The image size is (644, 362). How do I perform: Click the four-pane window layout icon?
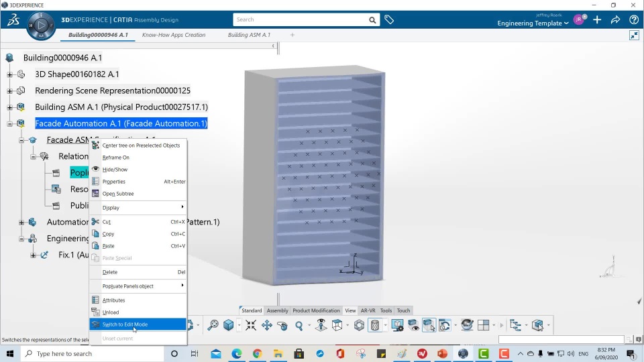[x=484, y=325]
